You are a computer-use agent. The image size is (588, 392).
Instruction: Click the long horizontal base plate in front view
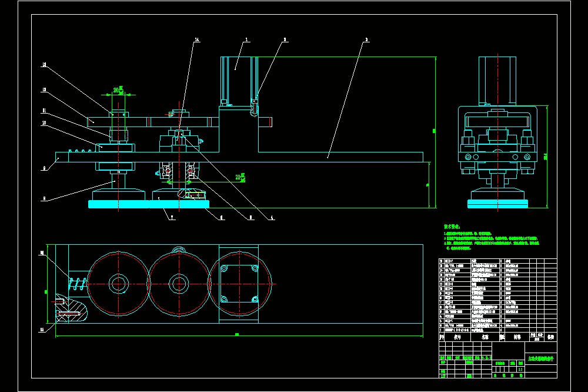(239, 157)
